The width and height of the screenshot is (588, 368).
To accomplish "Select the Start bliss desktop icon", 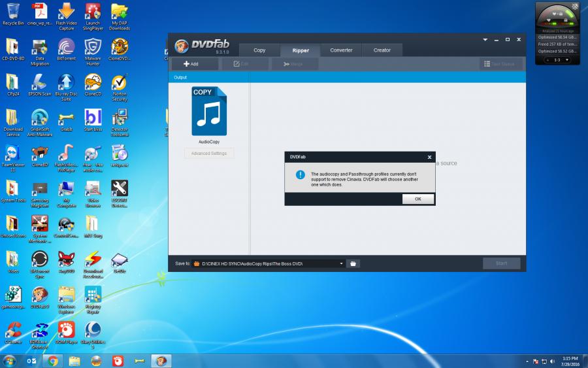I will [93, 120].
